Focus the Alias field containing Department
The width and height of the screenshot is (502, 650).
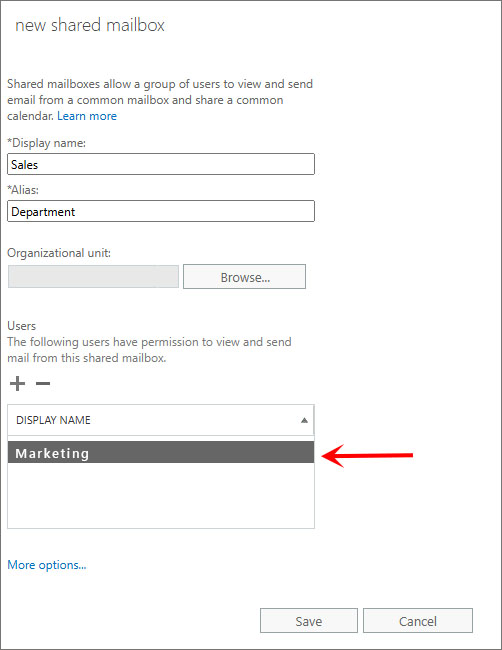[x=161, y=211]
